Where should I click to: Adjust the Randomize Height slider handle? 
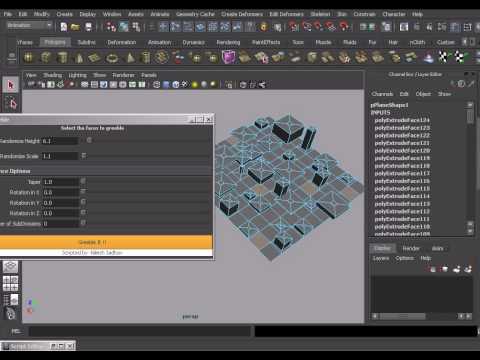click(89, 140)
